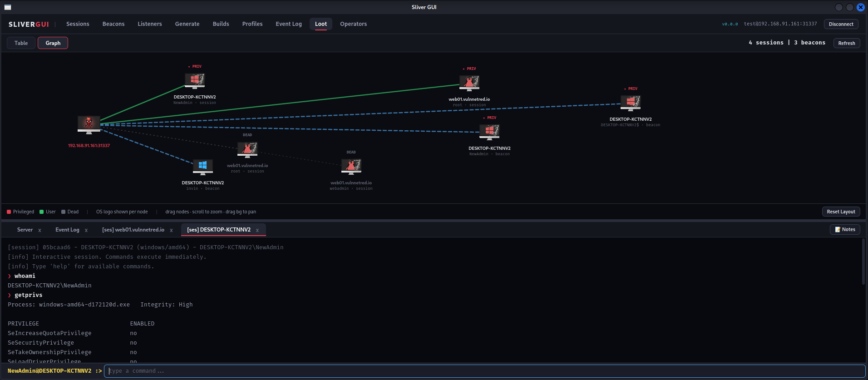This screenshot has width=868, height=380.
Task: Click the SeTakeOwnershipPrivilege row
Action: tap(72, 352)
